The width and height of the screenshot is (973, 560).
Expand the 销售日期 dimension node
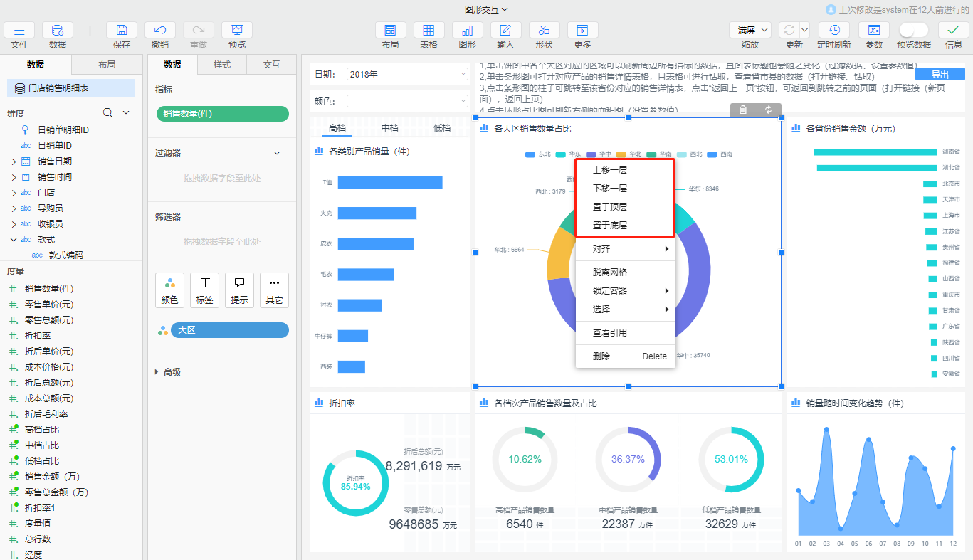click(x=14, y=162)
